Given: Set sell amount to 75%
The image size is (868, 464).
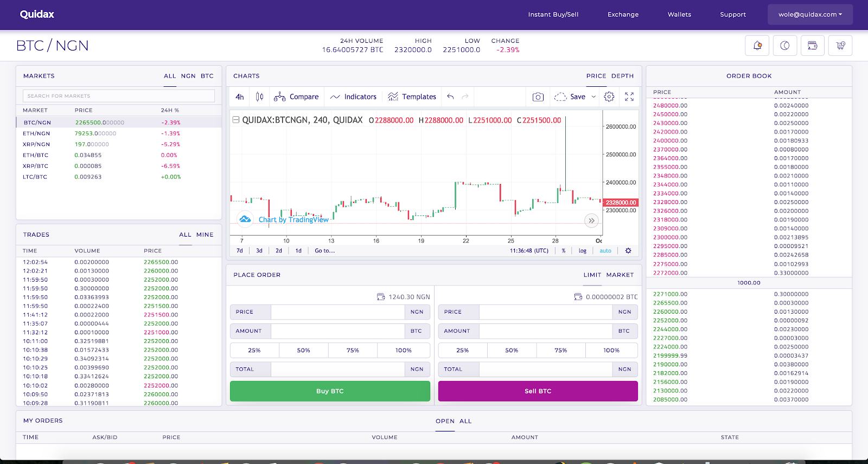Looking at the screenshot, I should pos(561,351).
